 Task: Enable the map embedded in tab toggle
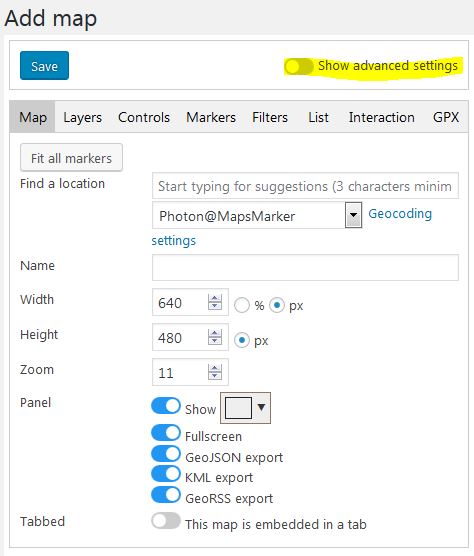point(166,521)
